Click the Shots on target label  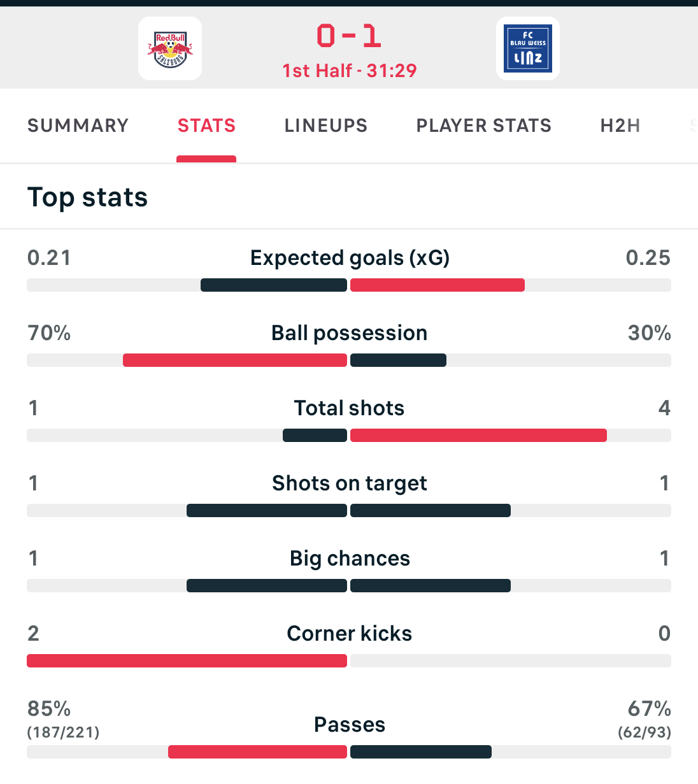[x=349, y=483]
